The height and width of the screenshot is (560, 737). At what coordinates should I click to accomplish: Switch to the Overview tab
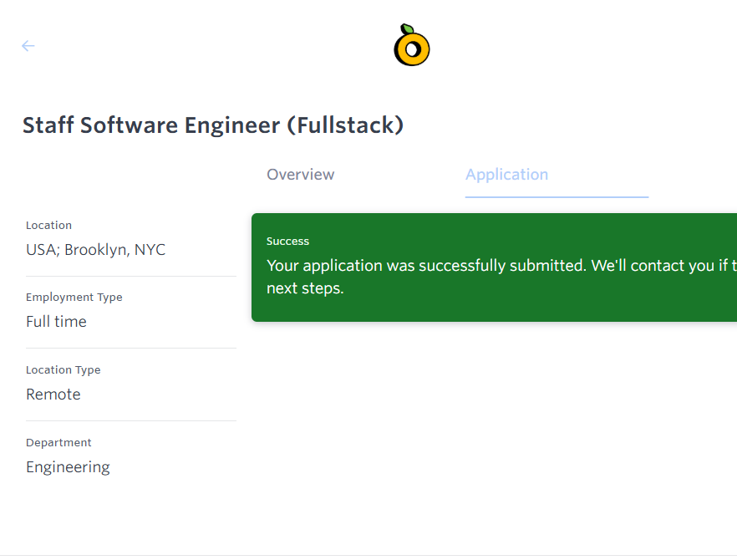click(300, 175)
